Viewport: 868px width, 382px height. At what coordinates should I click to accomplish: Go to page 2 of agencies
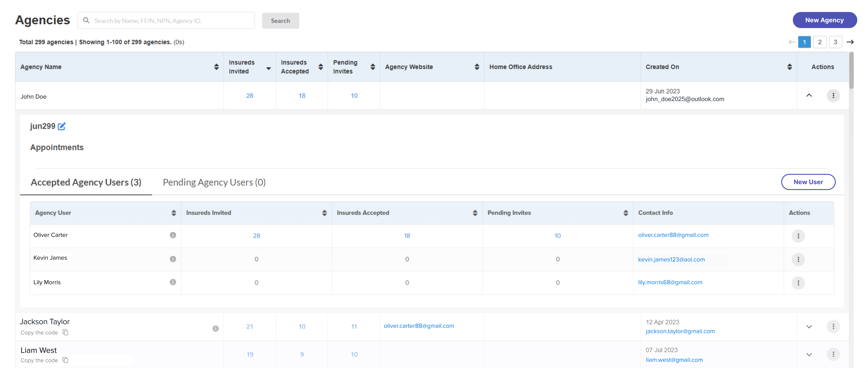point(820,42)
